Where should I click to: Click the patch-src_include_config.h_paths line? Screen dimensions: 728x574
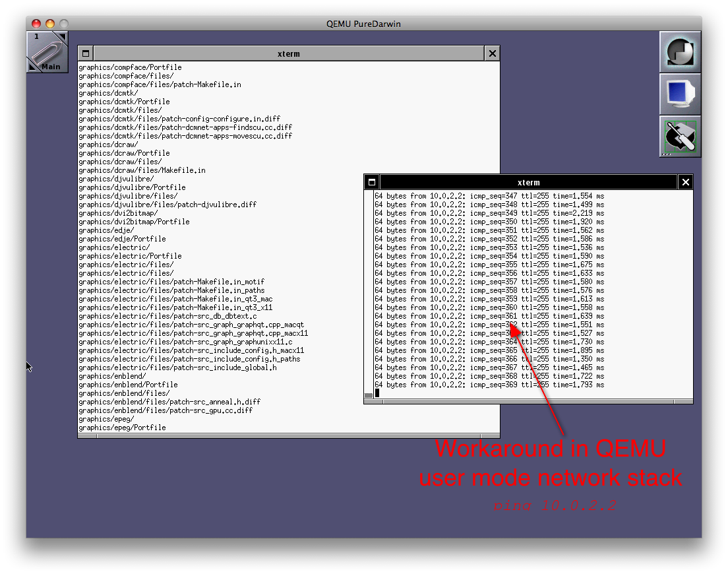pos(189,360)
